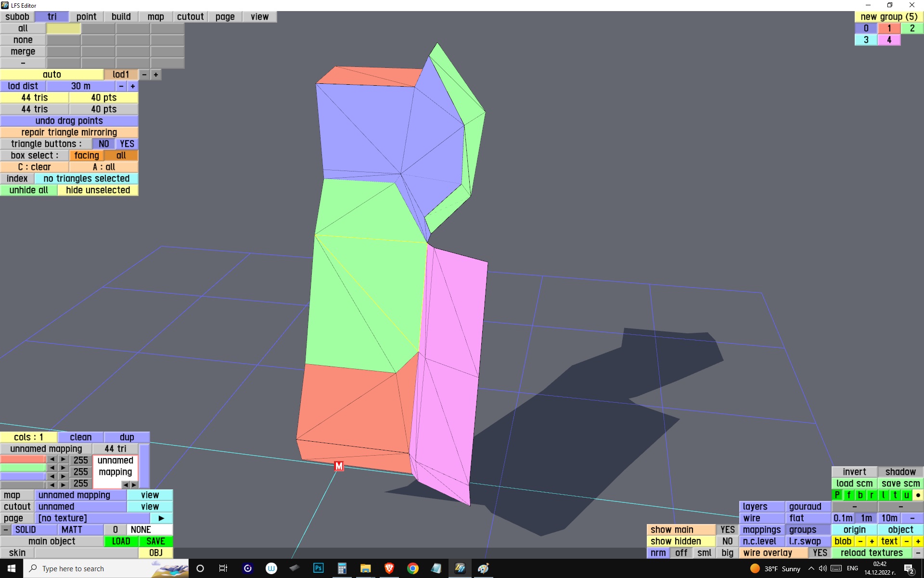924x578 pixels.
Task: Open page texture selector arrow
Action: (x=161, y=518)
